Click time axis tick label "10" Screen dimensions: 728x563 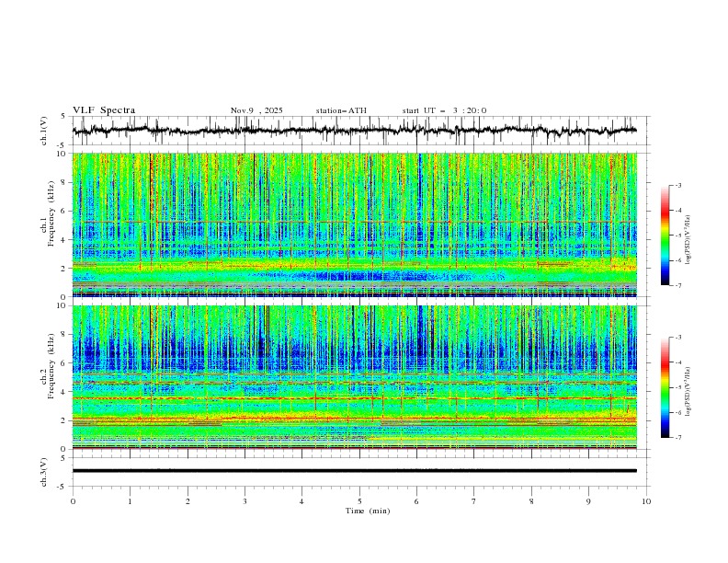click(x=646, y=501)
